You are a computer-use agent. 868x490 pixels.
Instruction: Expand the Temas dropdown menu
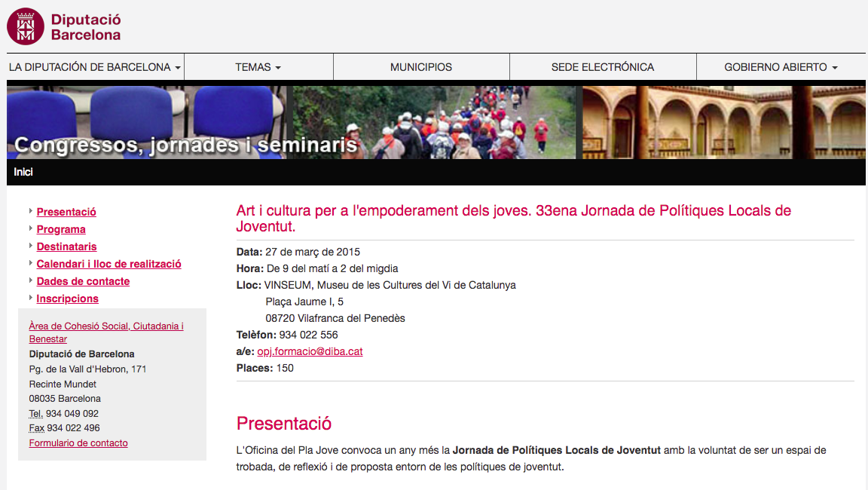point(258,67)
